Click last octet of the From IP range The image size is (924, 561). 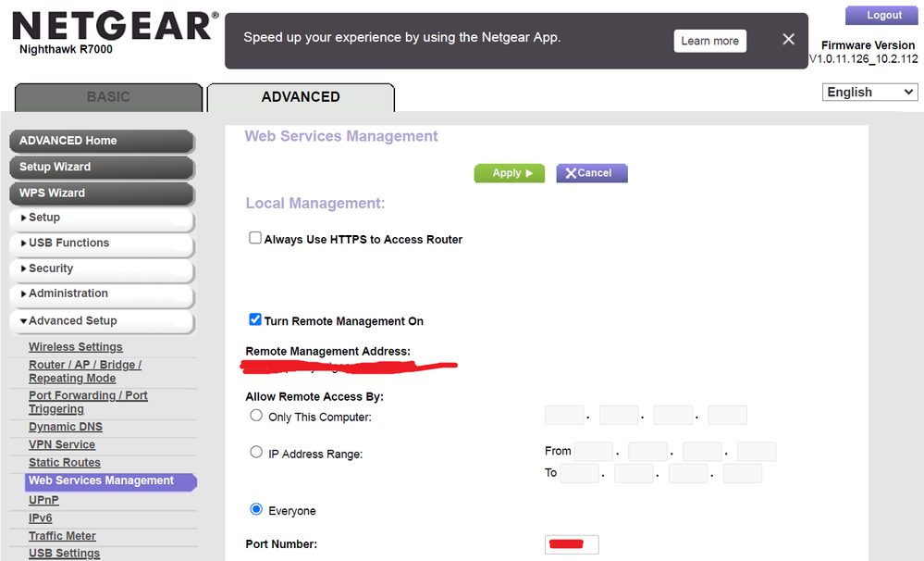[757, 452]
